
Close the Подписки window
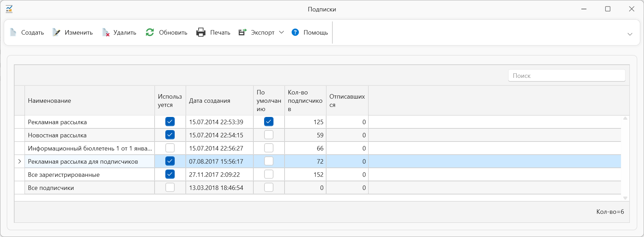click(632, 9)
